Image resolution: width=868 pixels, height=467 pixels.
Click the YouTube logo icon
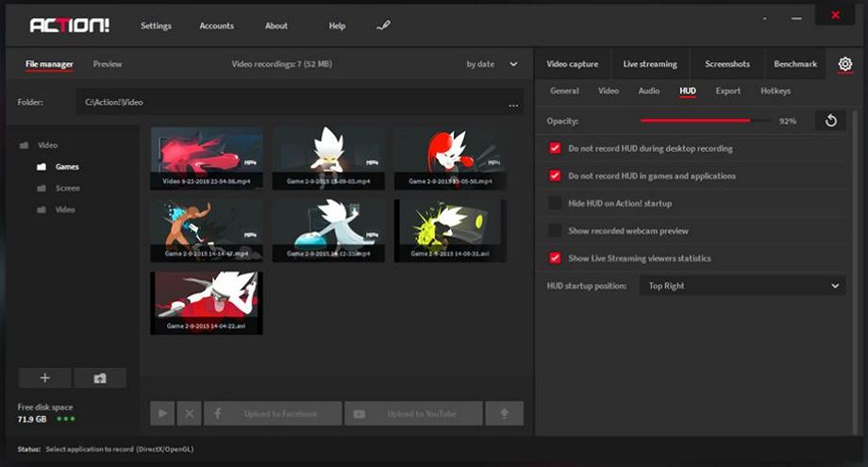[359, 414]
